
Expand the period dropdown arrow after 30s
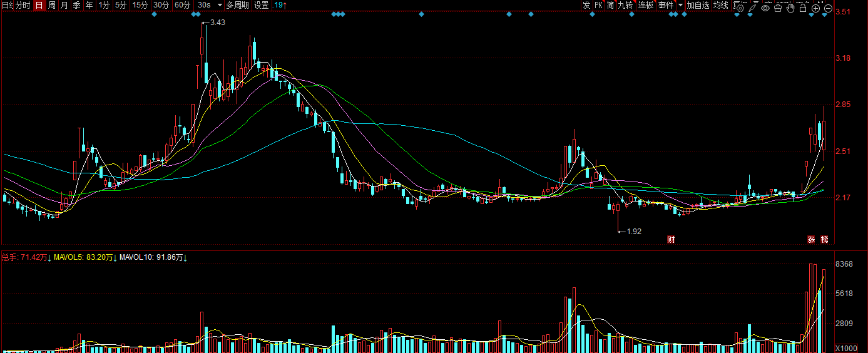(x=220, y=5)
